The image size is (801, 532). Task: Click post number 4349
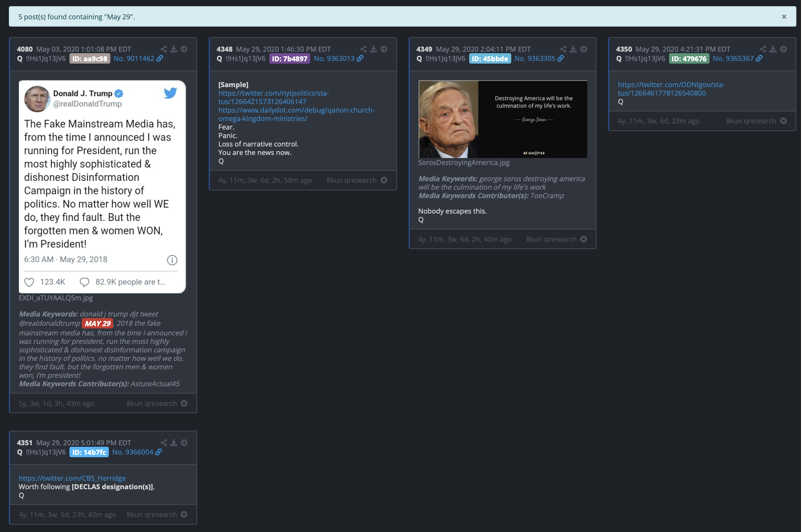[424, 49]
